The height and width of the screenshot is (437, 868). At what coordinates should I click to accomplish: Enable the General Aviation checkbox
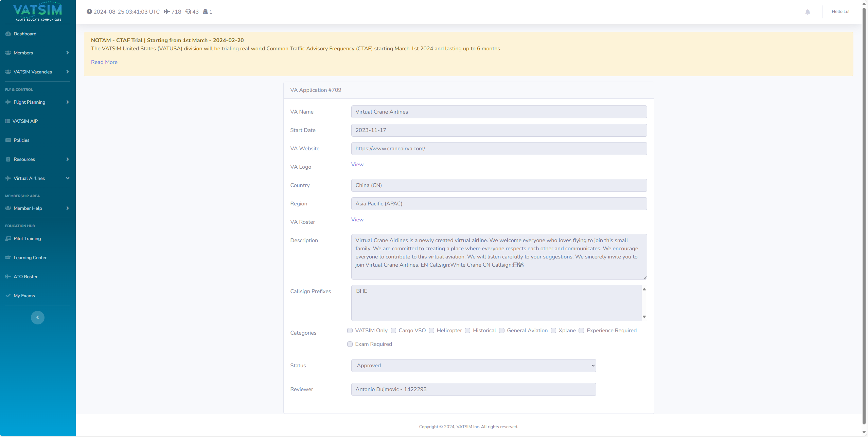[502, 331]
